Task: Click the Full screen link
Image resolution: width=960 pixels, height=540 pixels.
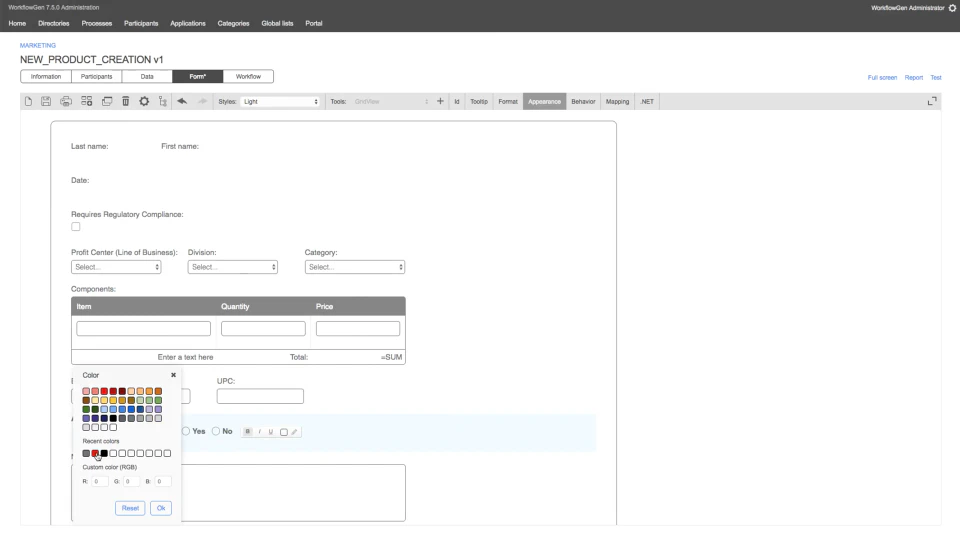Action: (x=882, y=78)
